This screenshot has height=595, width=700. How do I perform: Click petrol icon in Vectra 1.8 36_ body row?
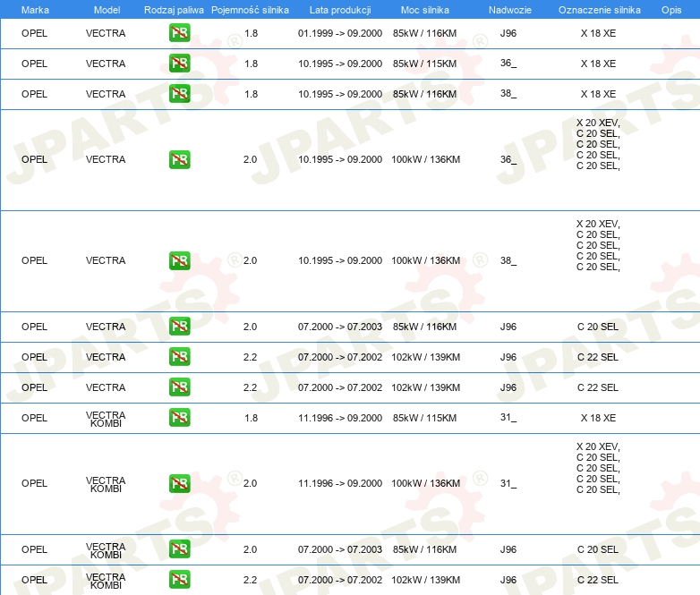point(179,64)
